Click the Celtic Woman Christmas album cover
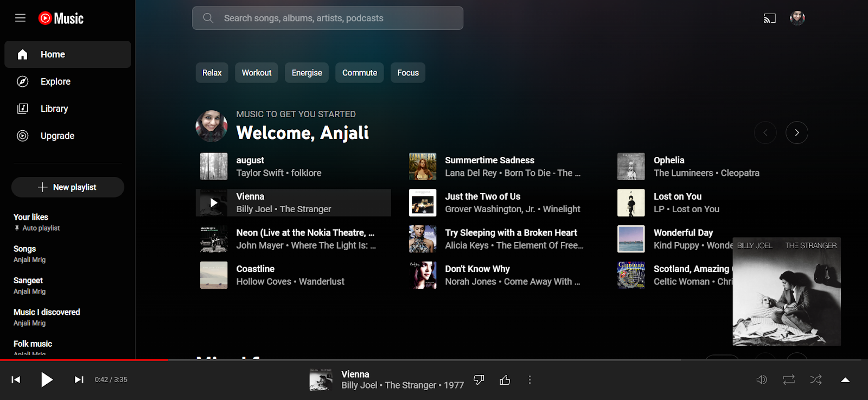Viewport: 868px width, 400px height. coord(631,275)
